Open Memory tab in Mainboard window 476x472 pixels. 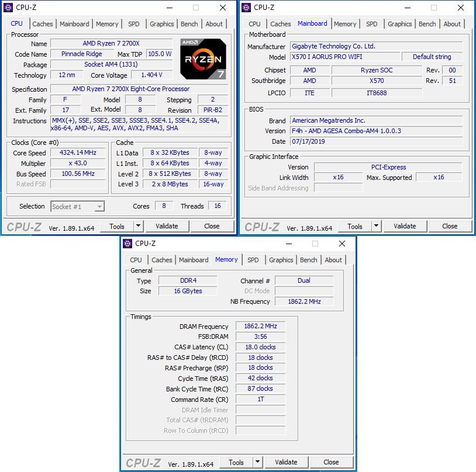(345, 24)
